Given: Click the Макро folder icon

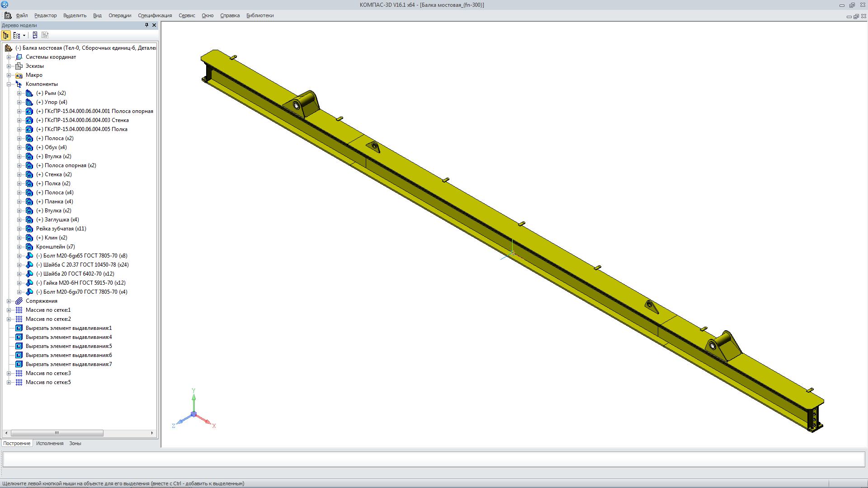Looking at the screenshot, I should [x=19, y=75].
